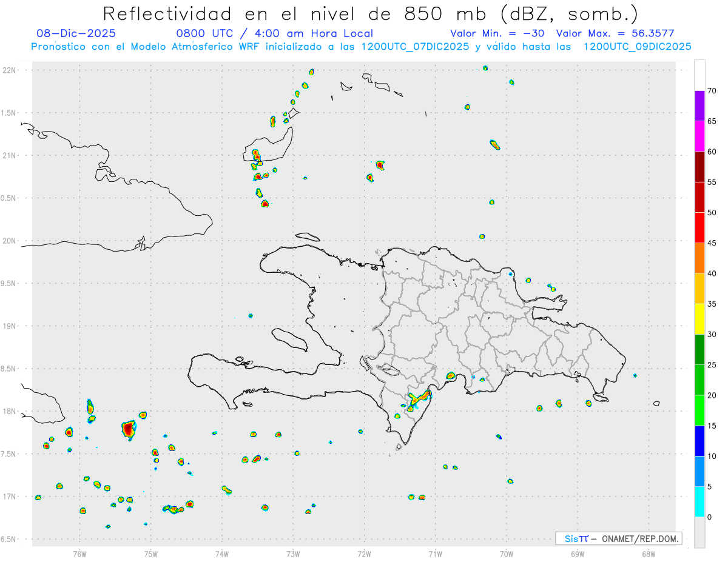This screenshot has width=728, height=562.
Task: Click the colorbar label '15'
Action: (712, 426)
